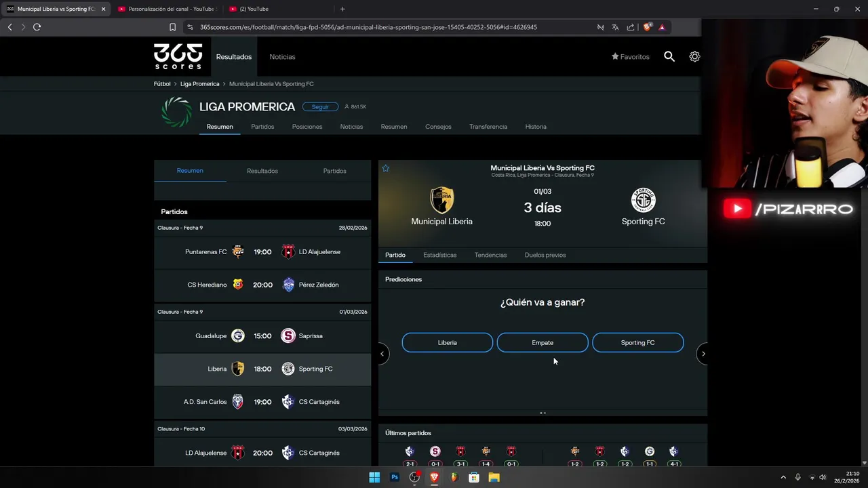
Task: Switch to the league Historia tab
Action: (x=536, y=127)
